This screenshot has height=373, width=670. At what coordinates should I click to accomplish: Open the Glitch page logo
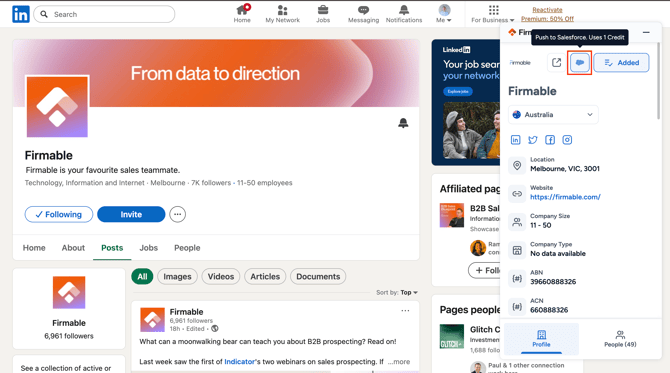click(x=452, y=337)
